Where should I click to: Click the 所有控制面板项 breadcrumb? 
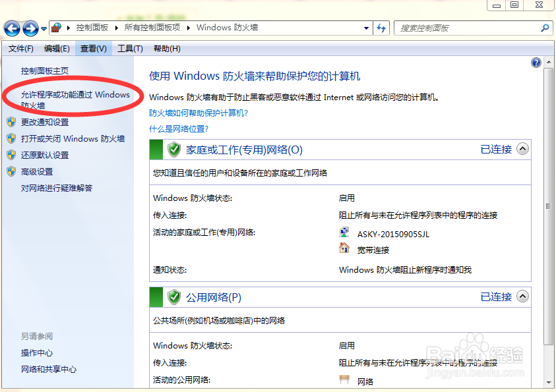[x=152, y=28]
